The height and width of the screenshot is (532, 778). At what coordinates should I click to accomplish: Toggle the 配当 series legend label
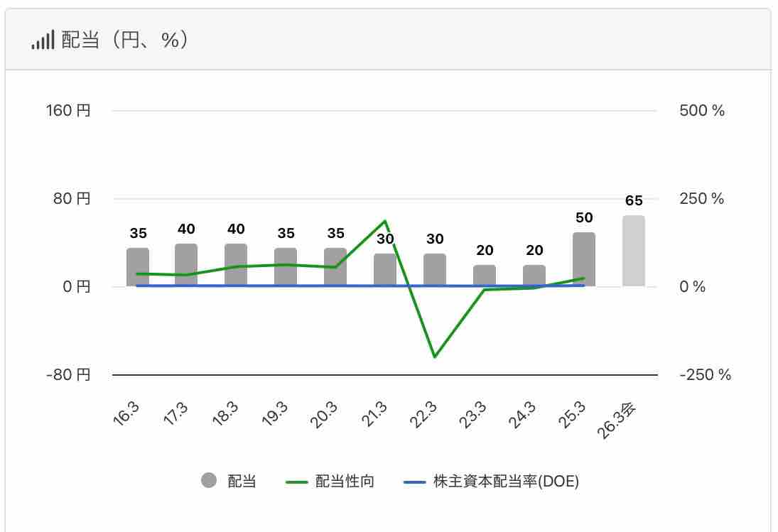tap(242, 482)
